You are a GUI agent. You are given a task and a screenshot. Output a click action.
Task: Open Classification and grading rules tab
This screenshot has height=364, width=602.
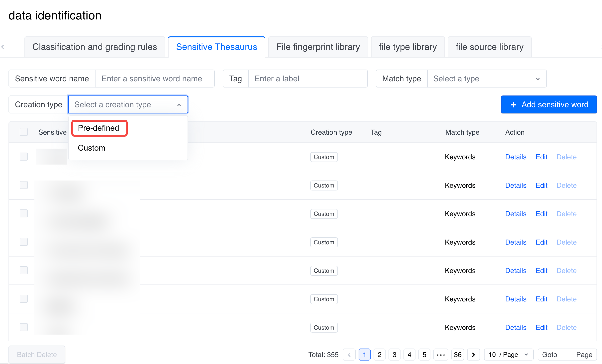point(95,47)
